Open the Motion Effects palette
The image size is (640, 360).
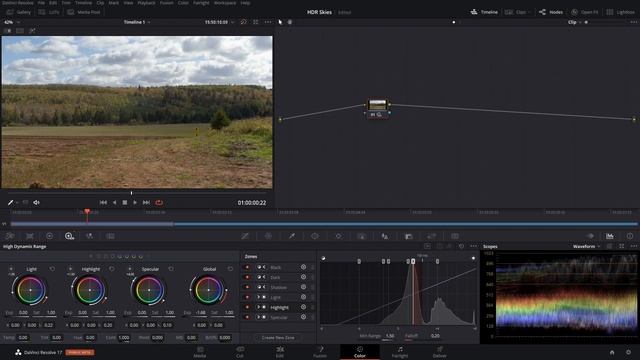click(x=110, y=236)
